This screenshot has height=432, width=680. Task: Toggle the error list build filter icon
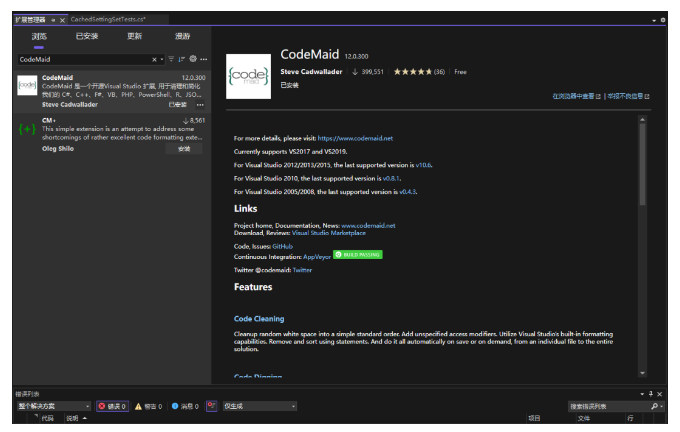pyautogui.click(x=211, y=406)
